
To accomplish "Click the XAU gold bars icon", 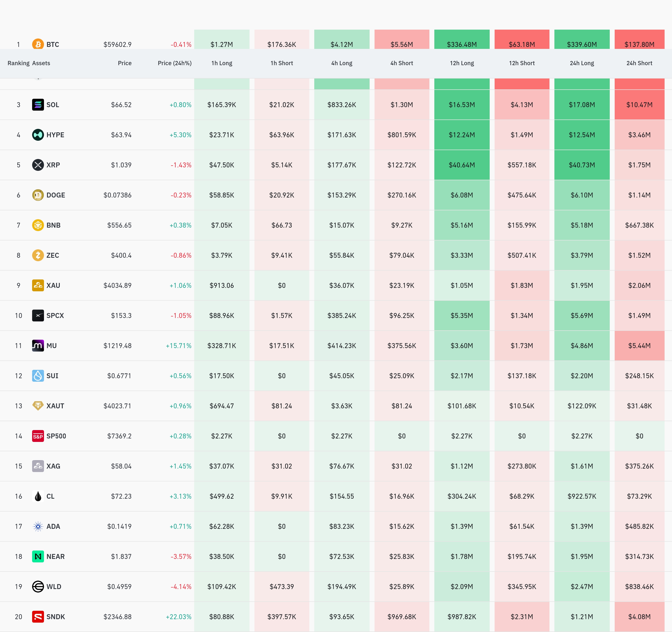I will click(x=38, y=285).
